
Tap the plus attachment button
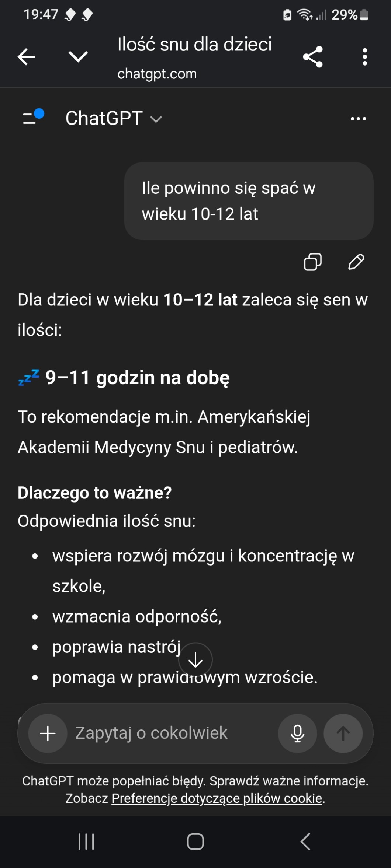tap(48, 733)
